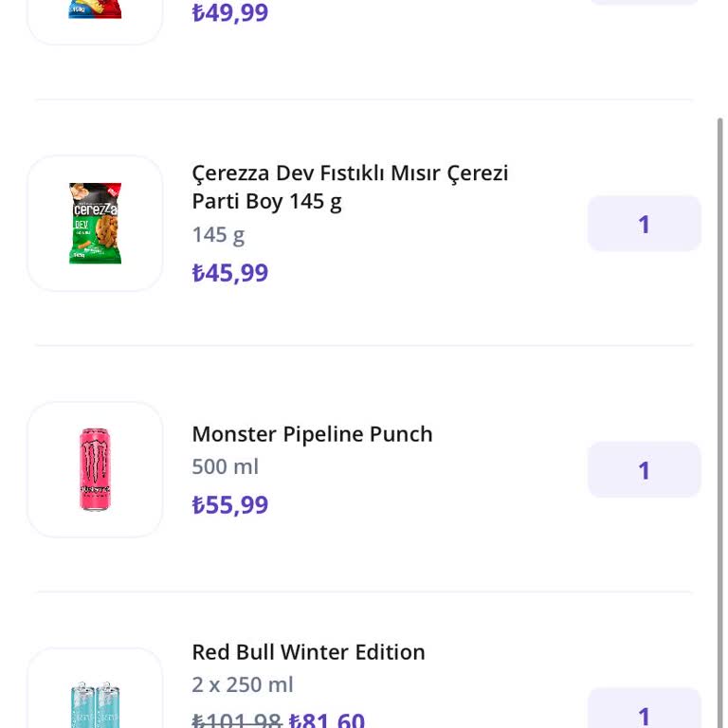The height and width of the screenshot is (728, 728).
Task: Click the crossed-out ₺101,98 original price
Action: tap(236, 719)
